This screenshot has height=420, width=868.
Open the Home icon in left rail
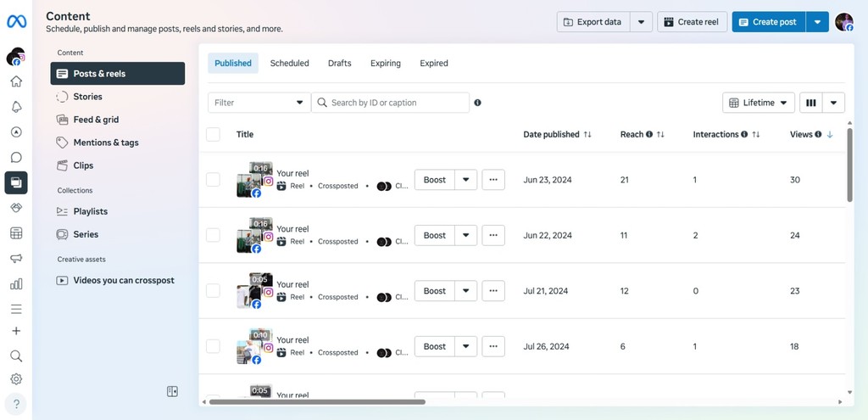(x=16, y=81)
